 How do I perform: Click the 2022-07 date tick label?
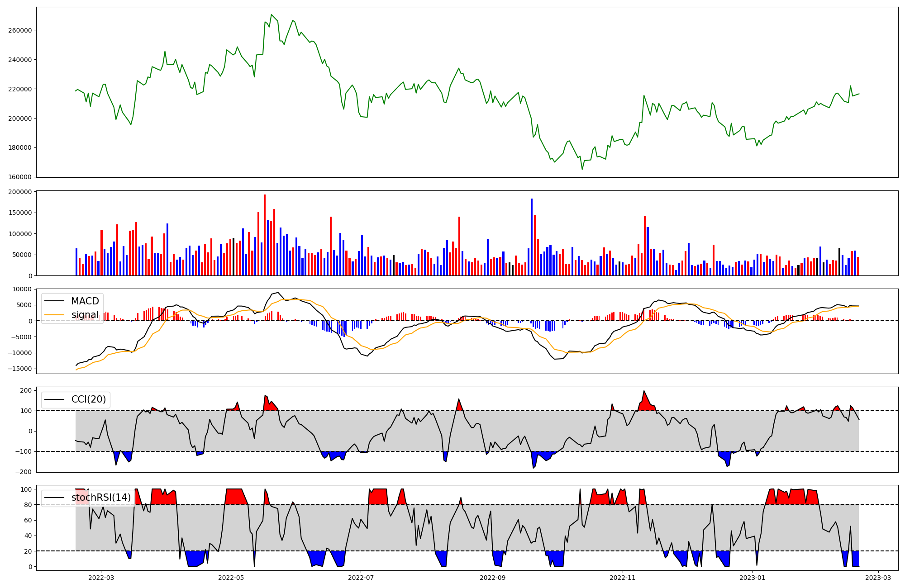tap(361, 578)
